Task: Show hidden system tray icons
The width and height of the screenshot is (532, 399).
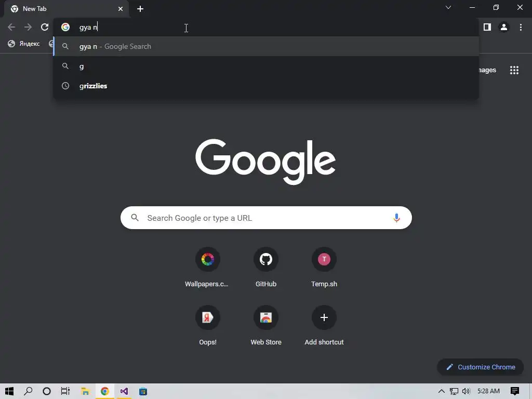Action: coord(442,391)
